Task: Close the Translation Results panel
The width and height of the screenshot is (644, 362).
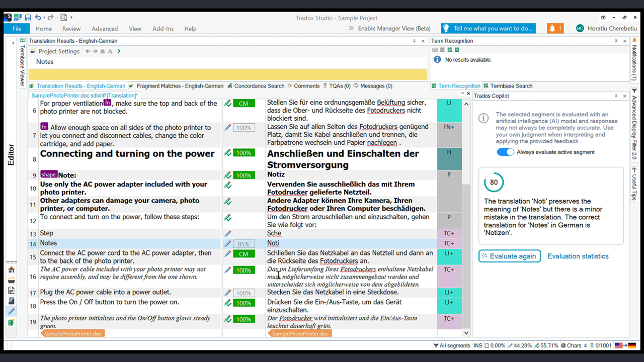Action: (423, 41)
